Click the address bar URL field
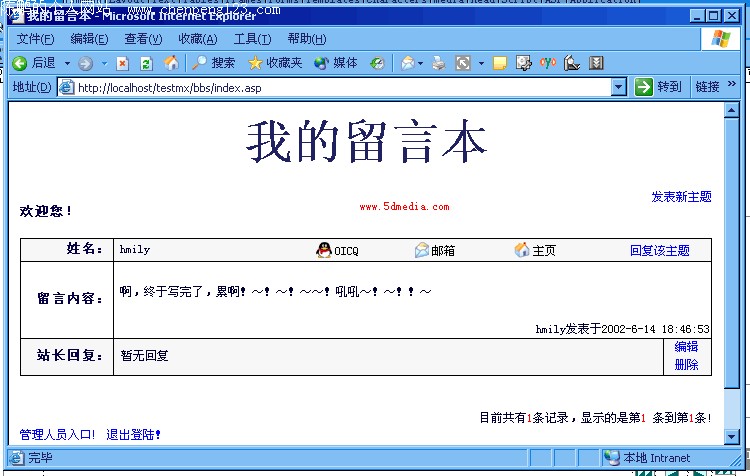Viewport: 750px width, 476px height. tap(340, 87)
